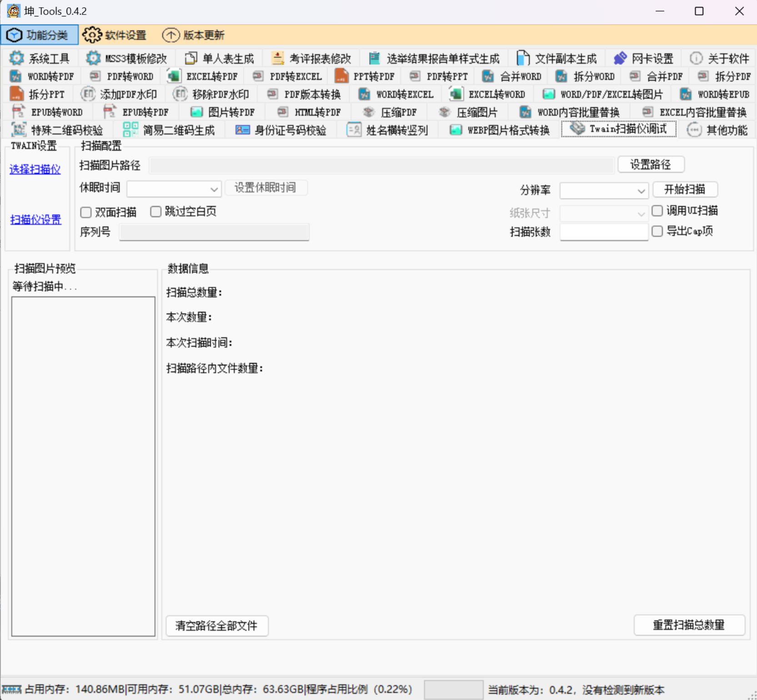Select PPT转PDF converter
The height and width of the screenshot is (700, 757).
click(365, 76)
